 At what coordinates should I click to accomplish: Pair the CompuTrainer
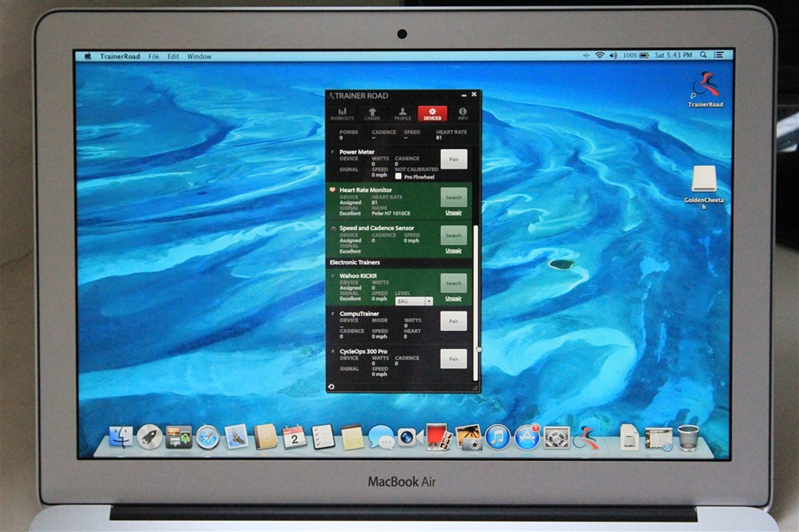click(x=453, y=321)
